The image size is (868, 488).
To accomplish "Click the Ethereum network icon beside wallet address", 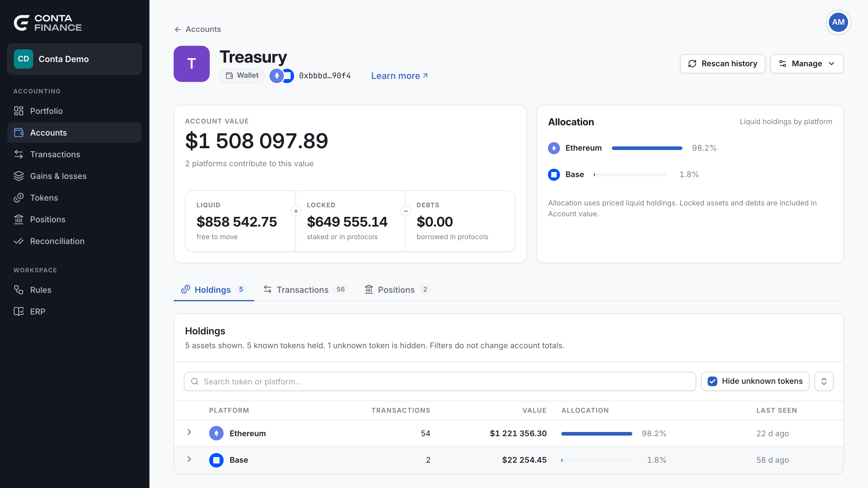I will point(276,76).
